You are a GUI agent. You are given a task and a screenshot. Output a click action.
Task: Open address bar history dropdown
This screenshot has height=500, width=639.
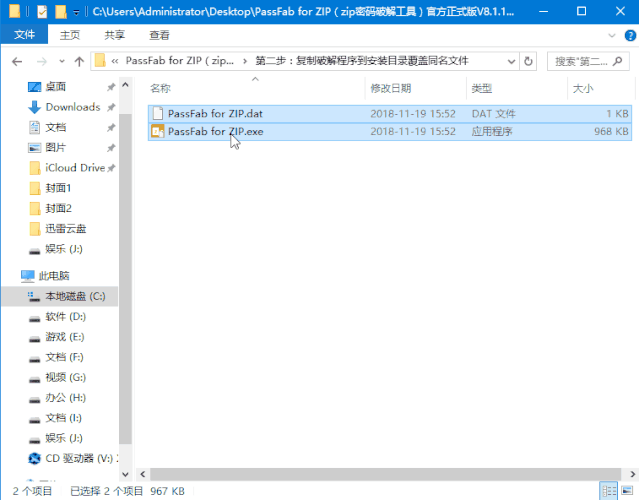click(511, 62)
